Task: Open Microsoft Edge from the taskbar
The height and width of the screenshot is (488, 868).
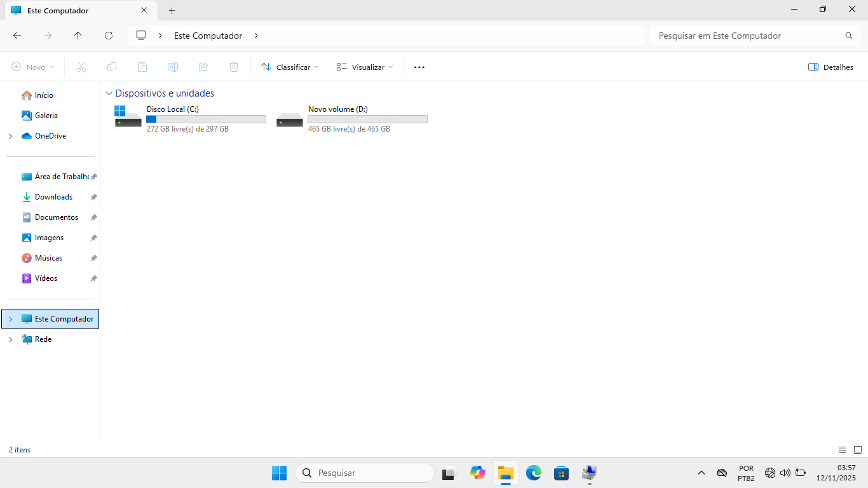Action: point(533,473)
